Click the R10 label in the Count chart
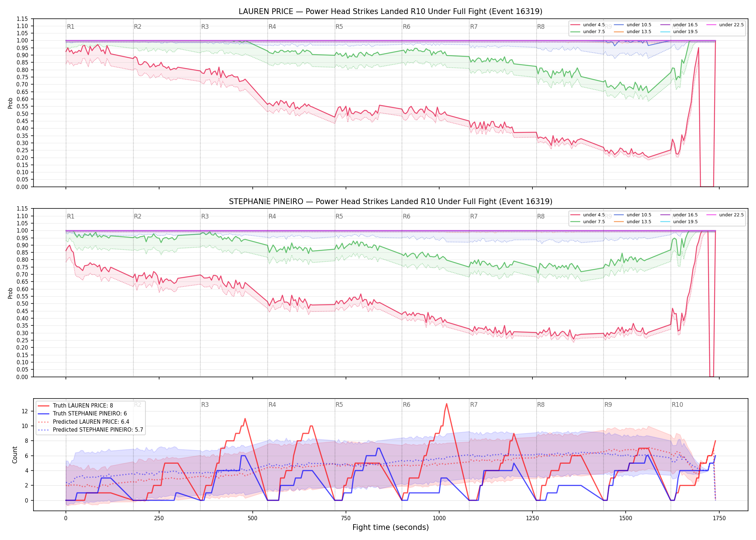The width and height of the screenshot is (756, 540). (x=677, y=405)
